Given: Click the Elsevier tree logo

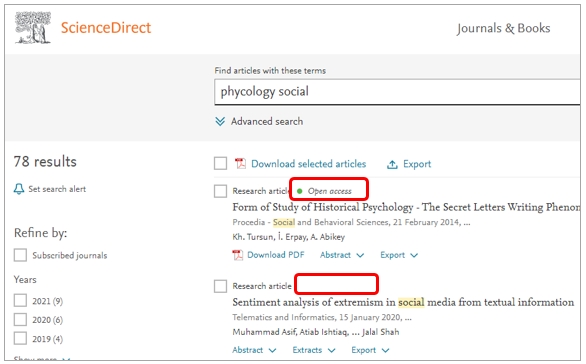Looking at the screenshot, I should pos(33,28).
